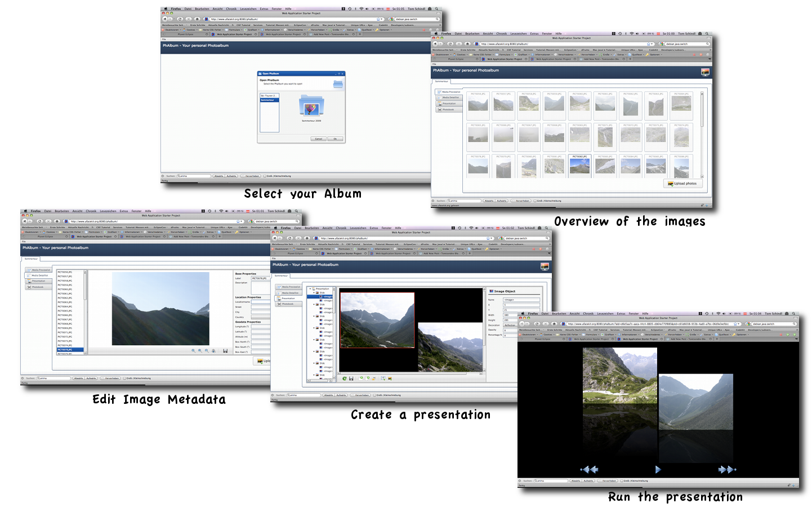The image size is (812, 507).
Task: Click the home icon in the album-selection browser
Action: click(x=197, y=19)
